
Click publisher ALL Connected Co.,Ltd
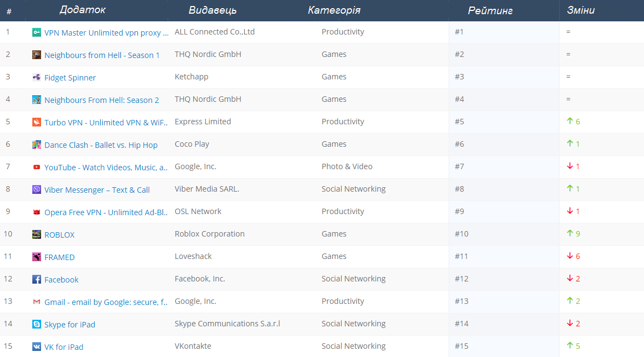pyautogui.click(x=215, y=32)
